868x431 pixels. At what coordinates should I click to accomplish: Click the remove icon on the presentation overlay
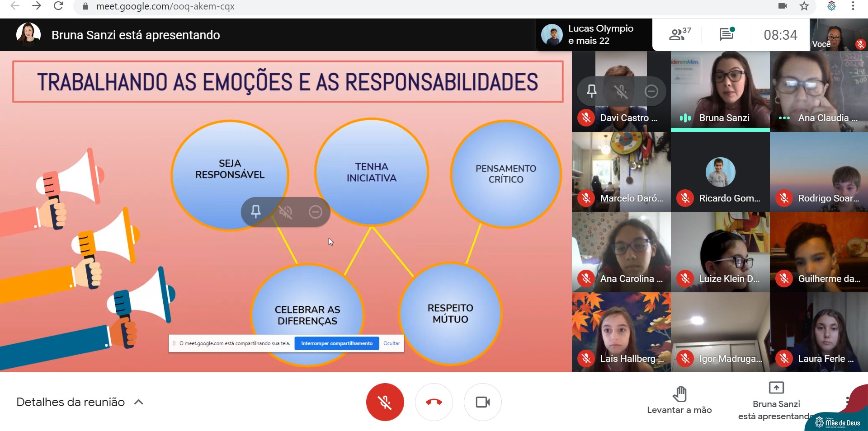click(315, 211)
